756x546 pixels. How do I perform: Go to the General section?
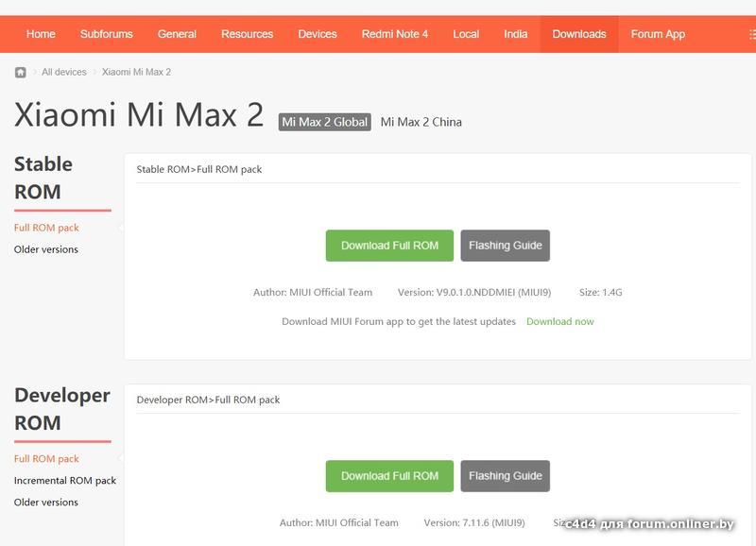click(177, 34)
